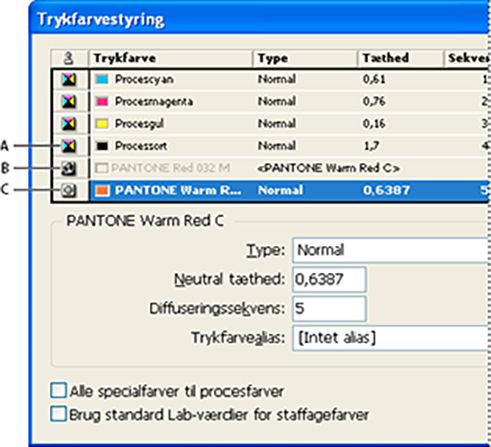Click the density value 0,16
This screenshot has height=447, width=491.
(374, 124)
